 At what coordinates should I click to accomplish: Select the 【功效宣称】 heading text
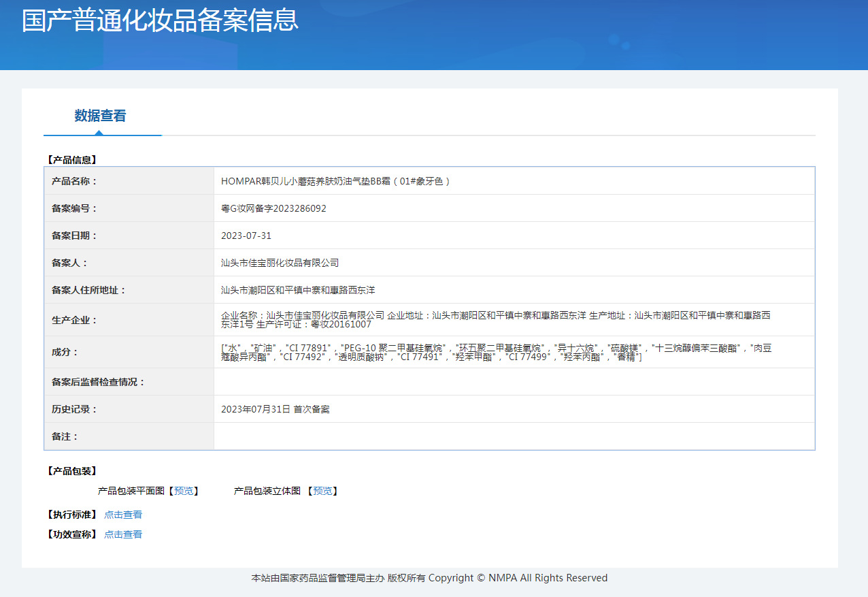pyautogui.click(x=72, y=534)
